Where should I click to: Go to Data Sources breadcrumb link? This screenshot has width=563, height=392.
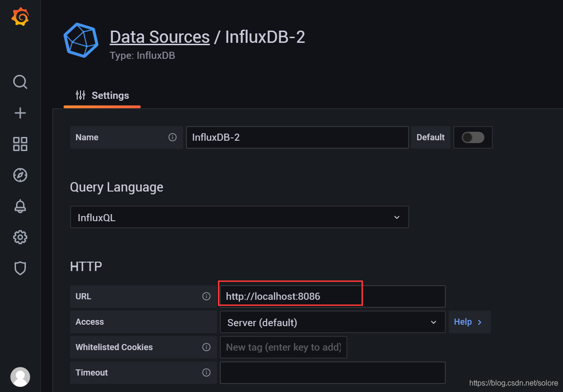pos(160,37)
